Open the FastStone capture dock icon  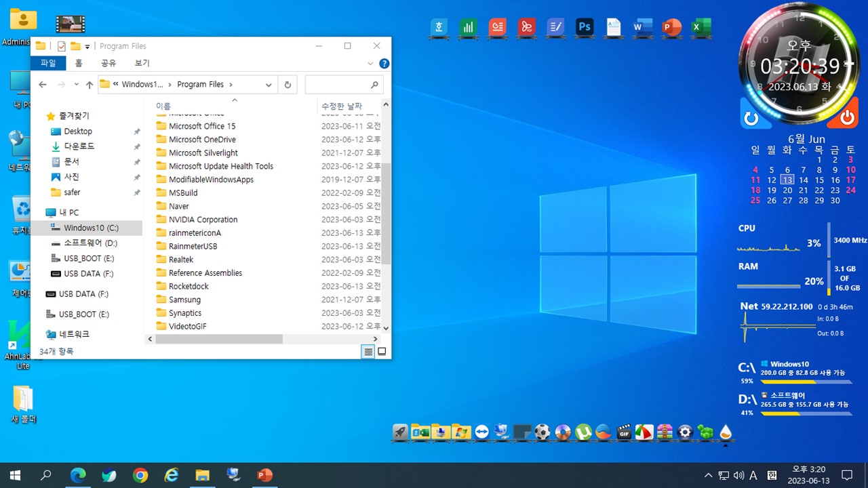(x=644, y=432)
